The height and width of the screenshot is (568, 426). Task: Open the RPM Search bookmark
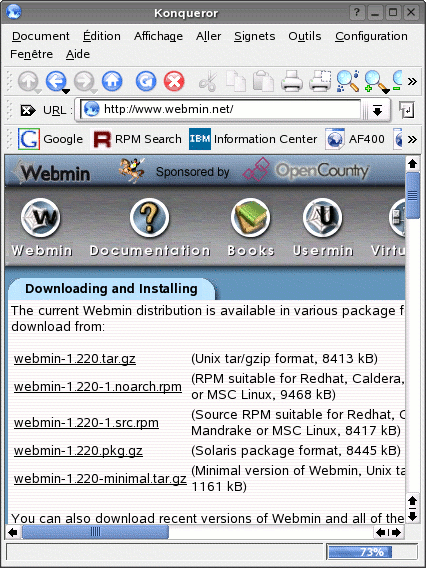(137, 139)
